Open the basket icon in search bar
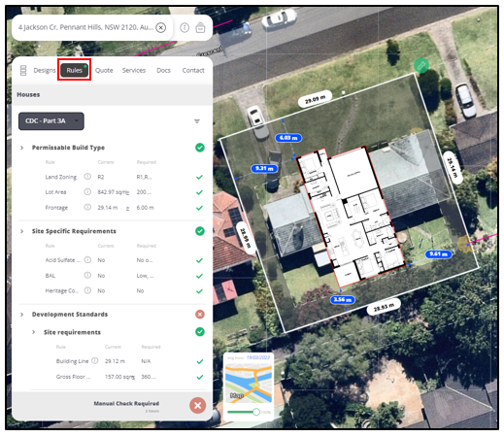Viewport: 504px width, 437px height. click(200, 27)
